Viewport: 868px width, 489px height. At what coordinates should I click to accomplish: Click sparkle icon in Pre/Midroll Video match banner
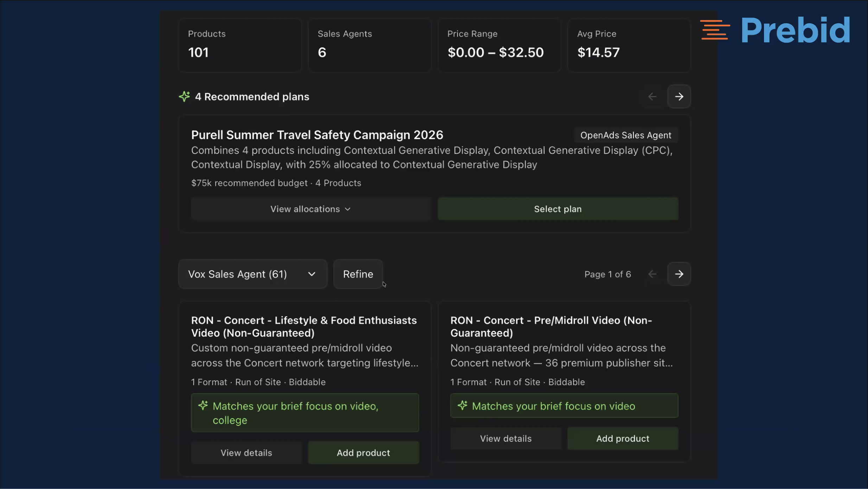(x=462, y=406)
